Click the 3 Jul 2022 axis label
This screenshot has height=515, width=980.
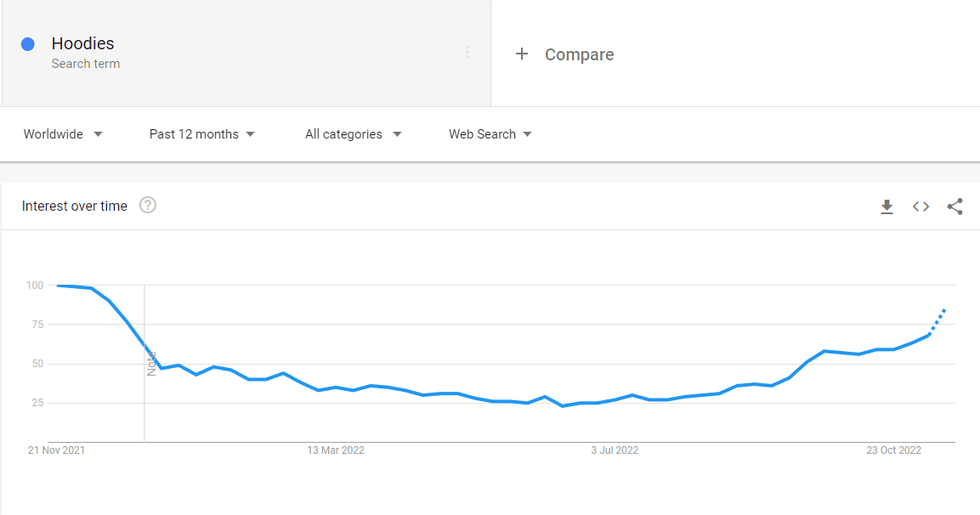click(x=615, y=450)
